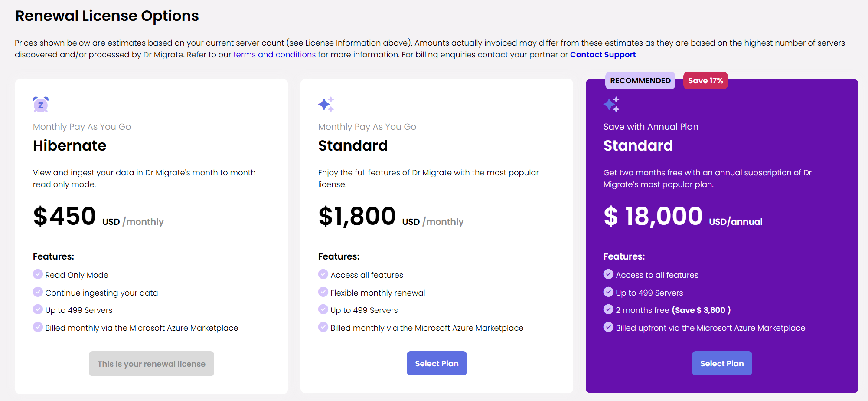Click checkmark beside Billed upfront via Azure Marketplace
The height and width of the screenshot is (401, 868).
click(608, 327)
